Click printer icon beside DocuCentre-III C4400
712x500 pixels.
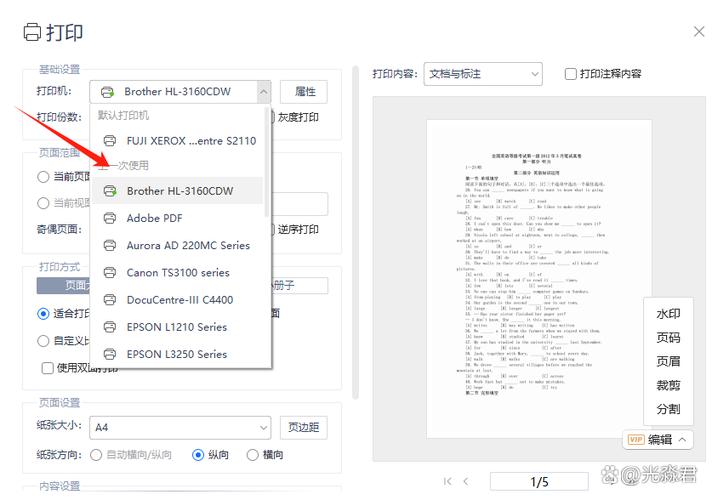(109, 300)
